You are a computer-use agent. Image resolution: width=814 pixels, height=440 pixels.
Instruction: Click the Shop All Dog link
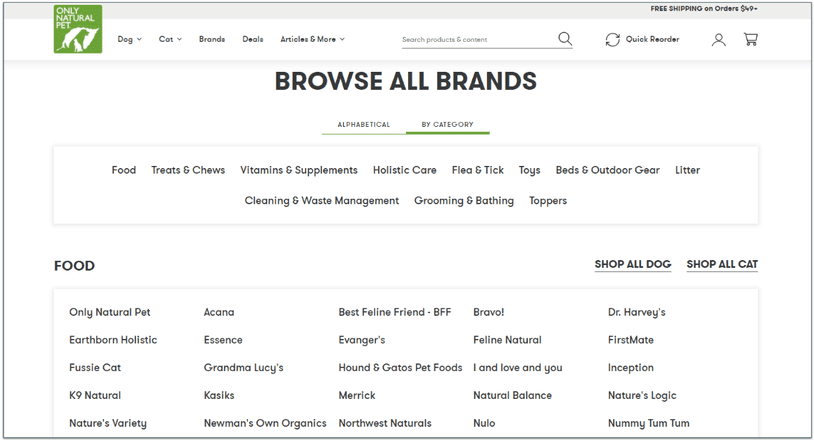633,265
